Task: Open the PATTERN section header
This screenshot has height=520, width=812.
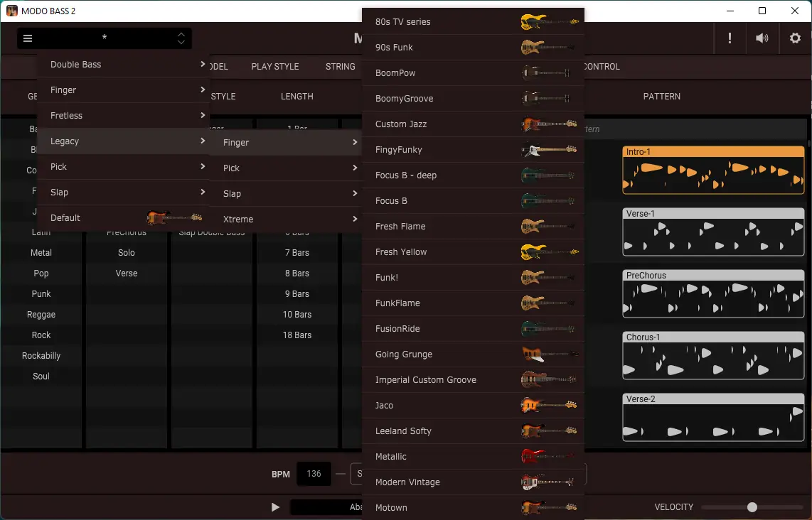Action: tap(662, 96)
